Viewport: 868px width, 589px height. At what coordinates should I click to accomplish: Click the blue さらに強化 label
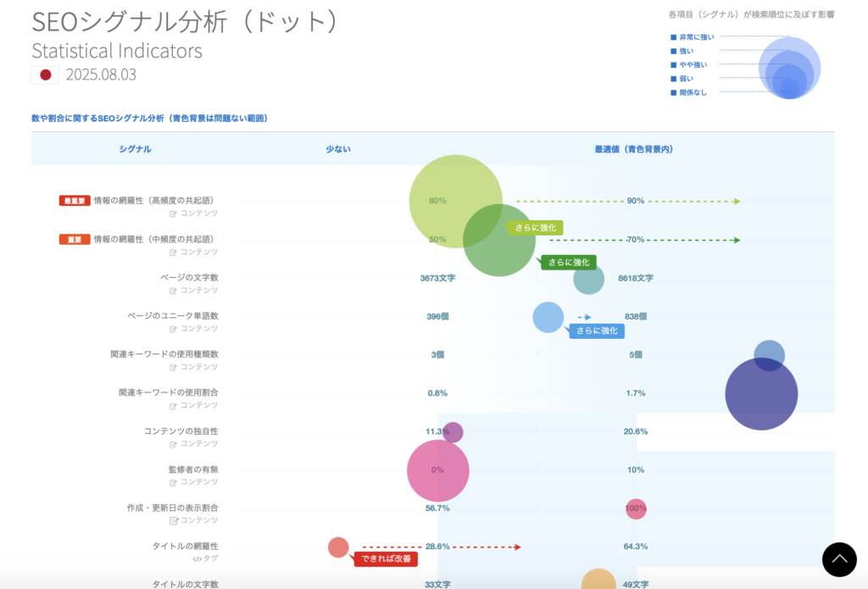coord(597,331)
